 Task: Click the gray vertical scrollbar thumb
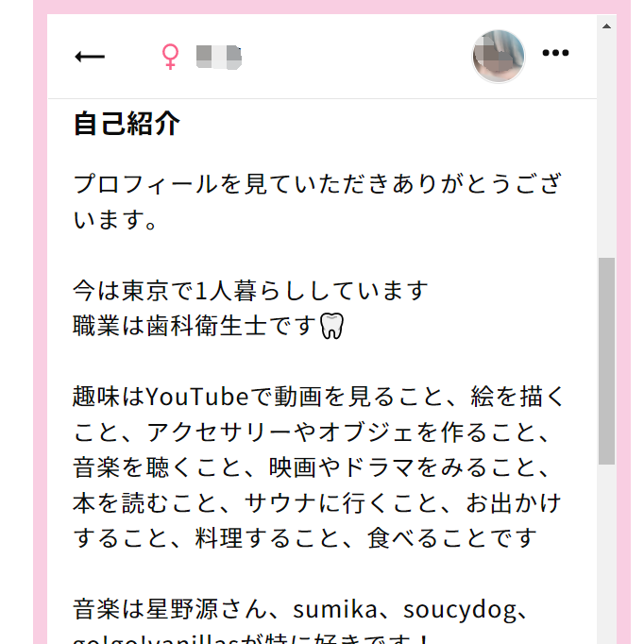606,361
